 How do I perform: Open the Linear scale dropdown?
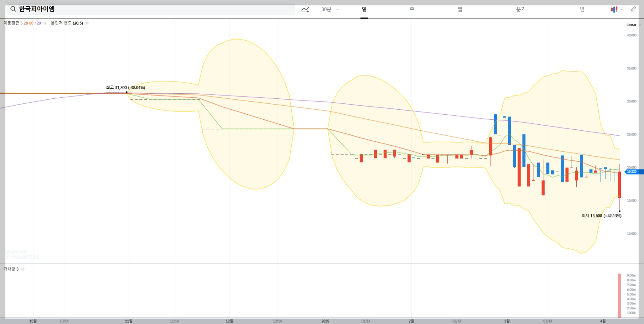pyautogui.click(x=634, y=25)
